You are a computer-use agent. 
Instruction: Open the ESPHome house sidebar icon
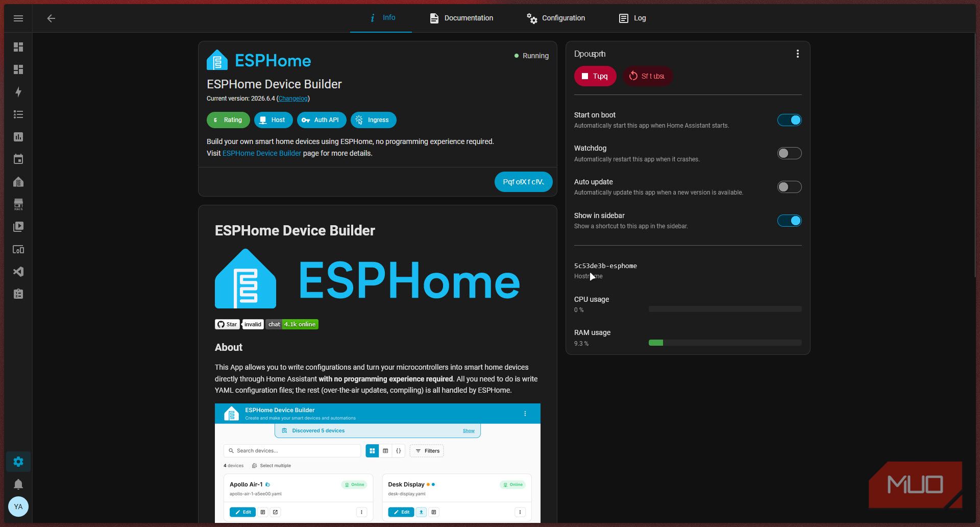coord(18,182)
